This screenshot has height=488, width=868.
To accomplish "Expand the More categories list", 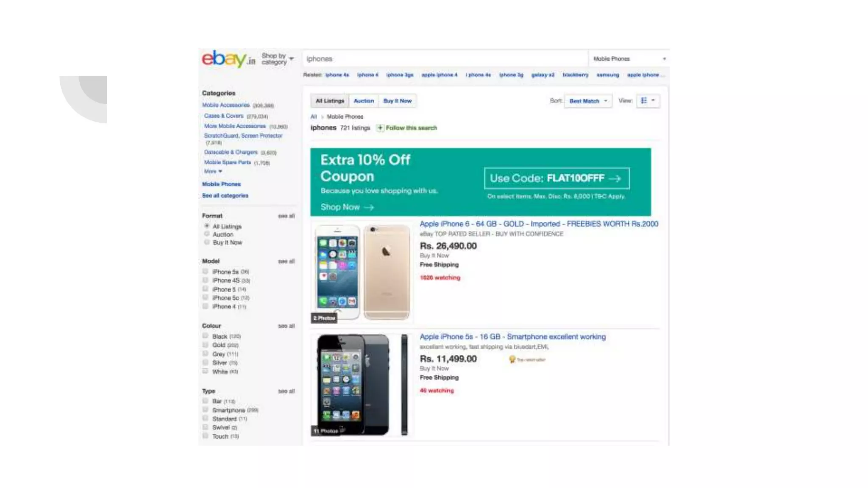I will pyautogui.click(x=213, y=172).
